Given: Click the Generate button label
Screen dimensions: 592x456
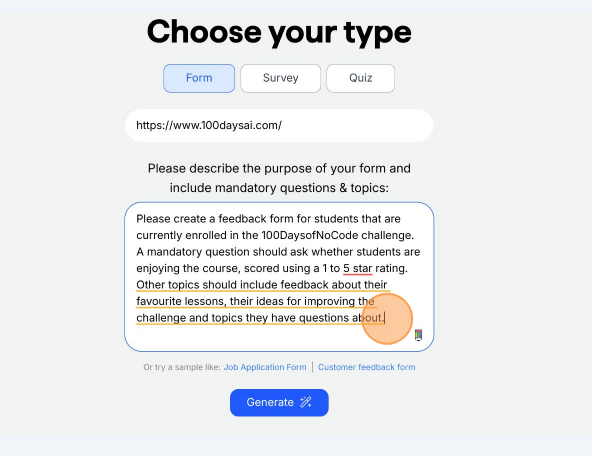Looking at the screenshot, I should [x=270, y=402].
